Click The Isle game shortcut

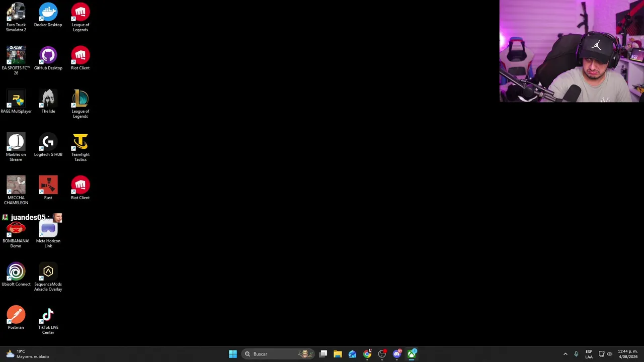point(48,102)
